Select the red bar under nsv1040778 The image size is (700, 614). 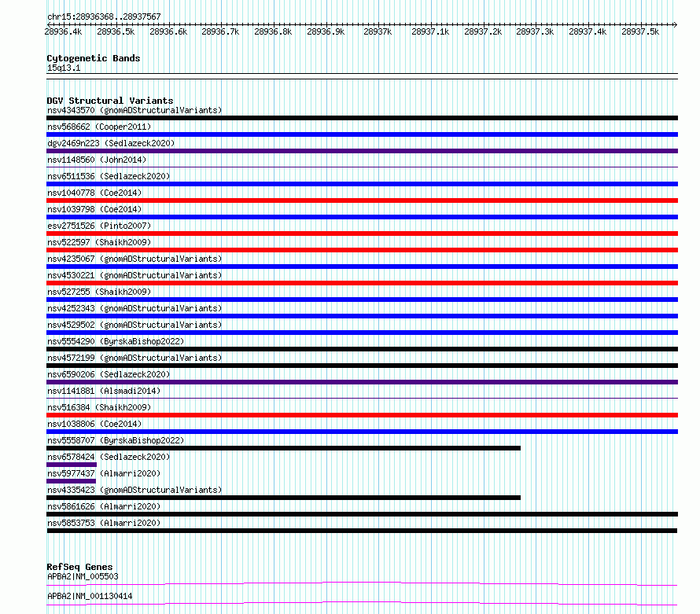tap(362, 200)
